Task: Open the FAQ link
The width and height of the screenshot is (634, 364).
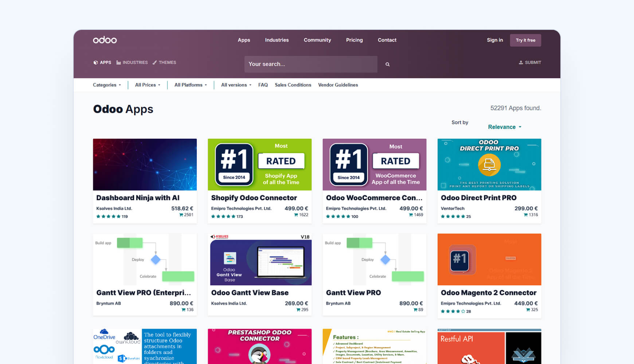Action: (263, 85)
